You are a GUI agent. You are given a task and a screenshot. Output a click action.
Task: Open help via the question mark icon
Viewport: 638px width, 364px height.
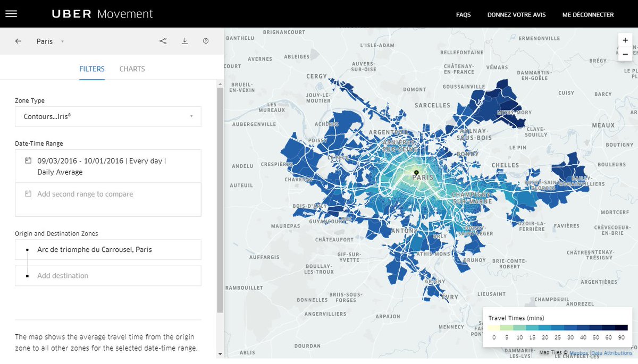206,41
